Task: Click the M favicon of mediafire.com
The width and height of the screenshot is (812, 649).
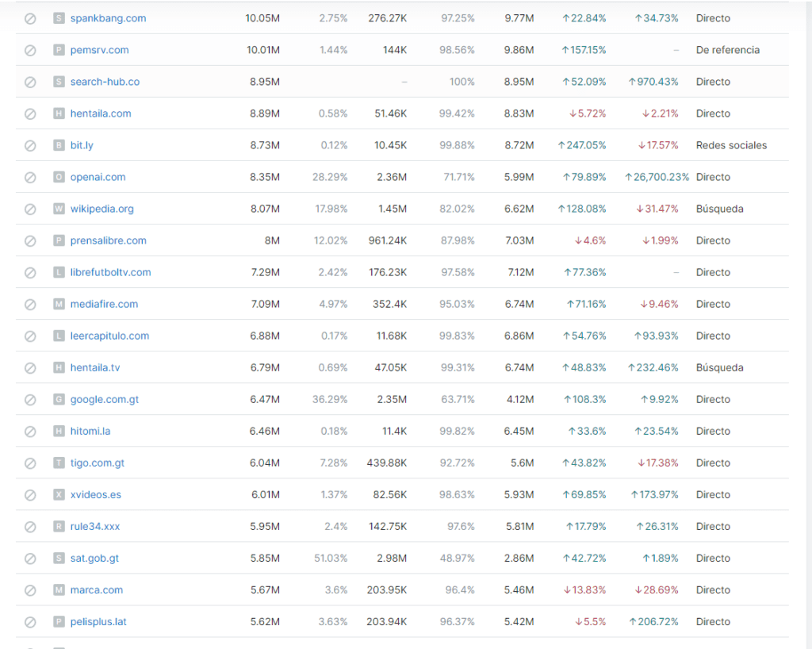Action: coord(59,304)
